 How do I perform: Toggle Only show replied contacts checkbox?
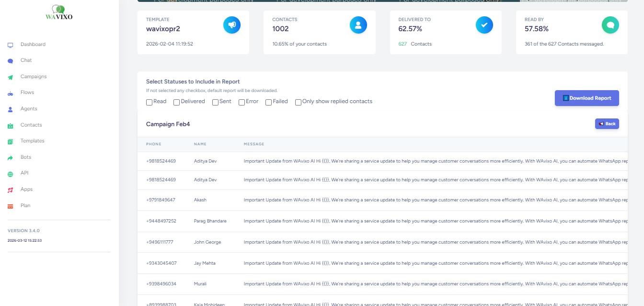(x=298, y=102)
